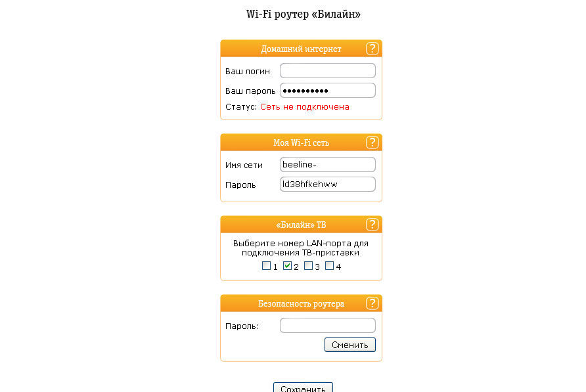The width and height of the screenshot is (586, 392).
Task: Open help for Моя Wi-Fi сеть section
Action: 372,142
